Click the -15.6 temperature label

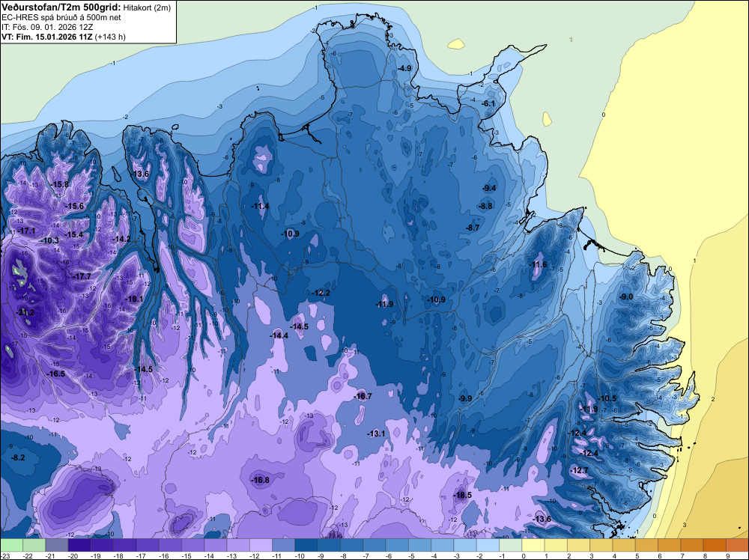tap(74, 206)
